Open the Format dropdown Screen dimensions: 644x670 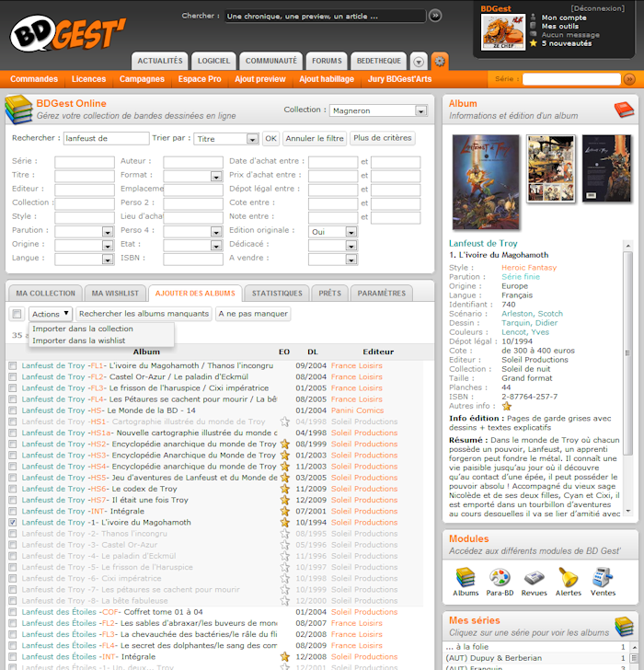click(192, 176)
